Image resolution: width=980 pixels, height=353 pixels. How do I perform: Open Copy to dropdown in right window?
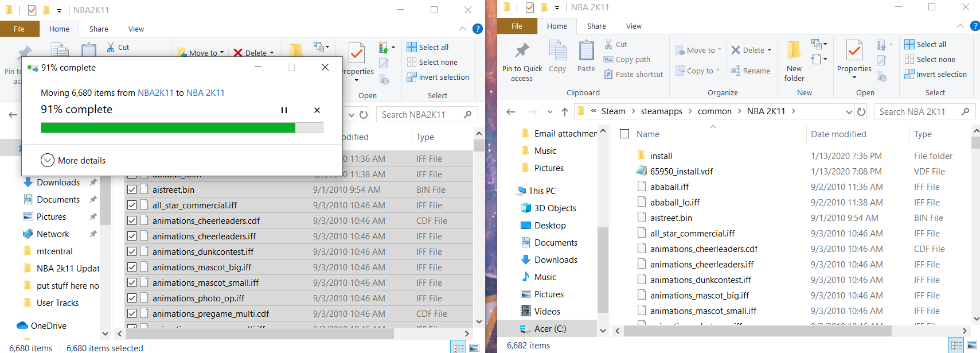(697, 71)
